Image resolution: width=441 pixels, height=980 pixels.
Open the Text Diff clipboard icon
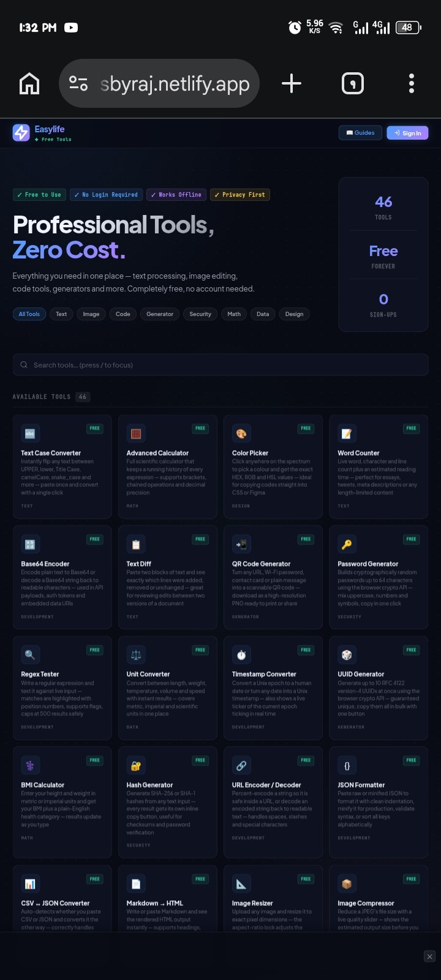click(x=135, y=545)
